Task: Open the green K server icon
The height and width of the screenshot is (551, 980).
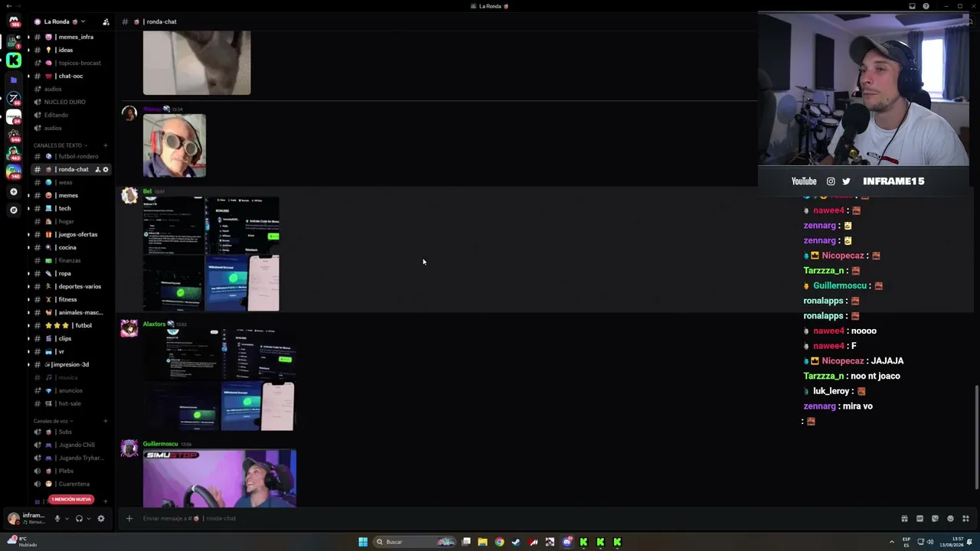Action: tap(13, 60)
